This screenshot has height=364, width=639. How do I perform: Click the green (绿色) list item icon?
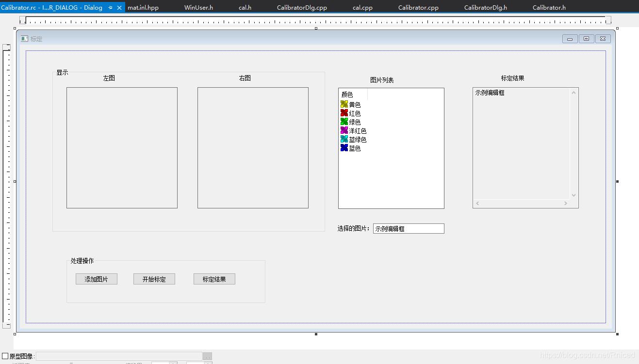(344, 122)
